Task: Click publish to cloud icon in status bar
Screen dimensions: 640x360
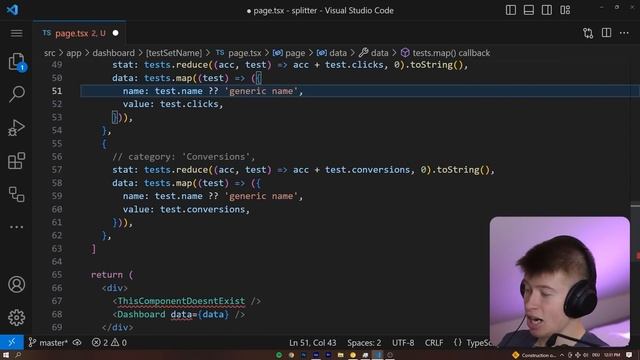Action: [x=77, y=342]
